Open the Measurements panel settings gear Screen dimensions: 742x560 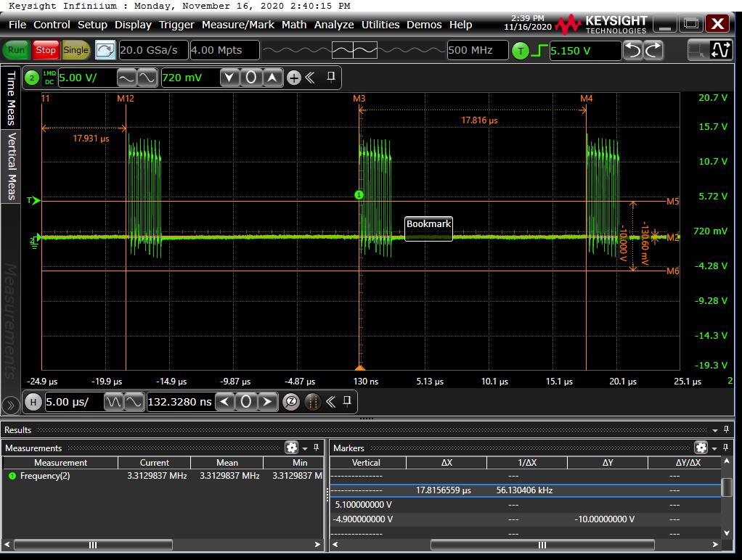tap(292, 448)
